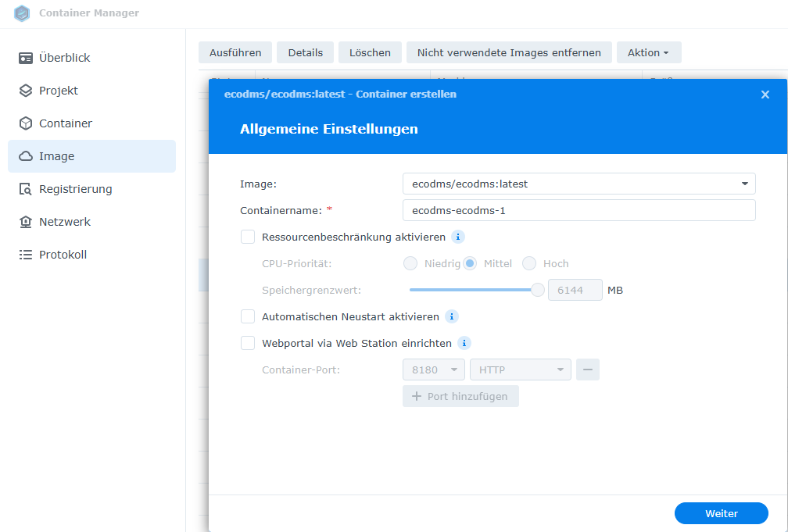Open Registrierung in the sidebar
The image size is (788, 532).
[75, 189]
